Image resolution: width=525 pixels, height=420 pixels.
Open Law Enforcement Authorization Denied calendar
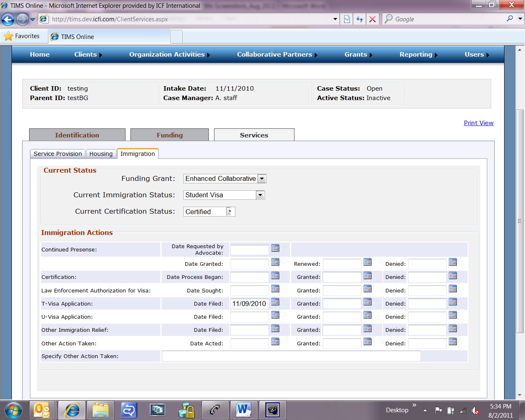[x=453, y=289]
